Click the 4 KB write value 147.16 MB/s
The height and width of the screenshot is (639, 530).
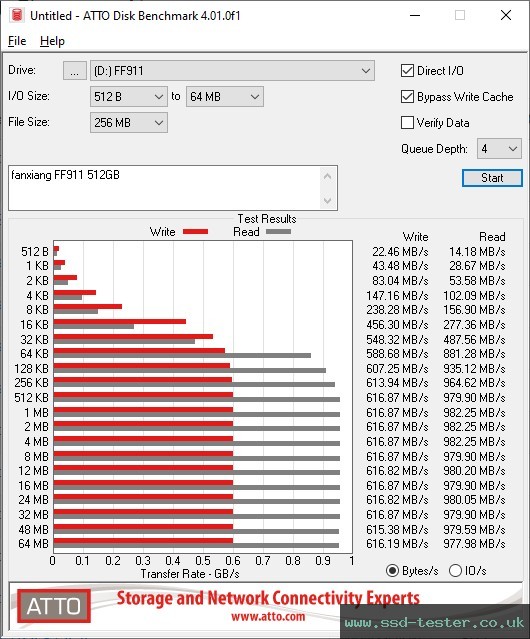click(x=397, y=295)
